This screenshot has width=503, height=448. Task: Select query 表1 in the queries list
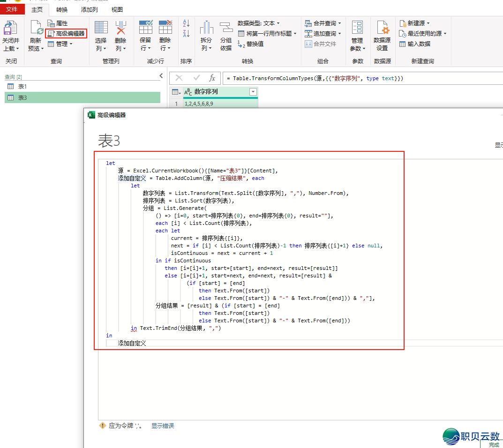pos(83,86)
